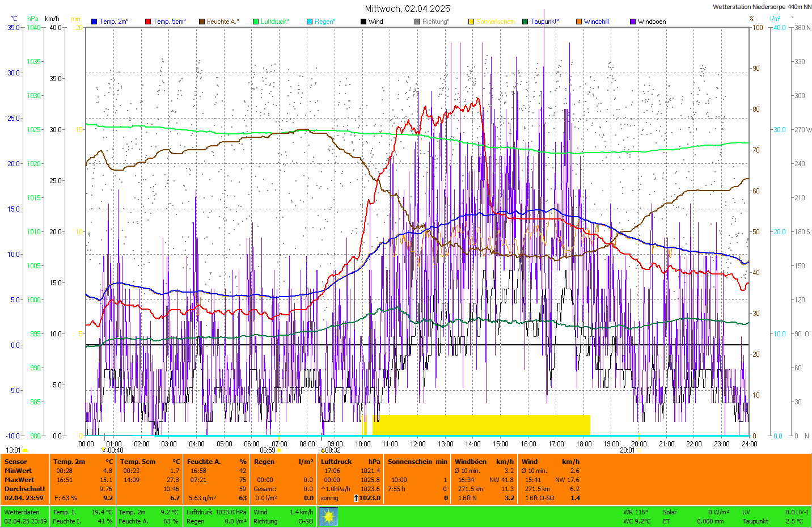Click the gray Richtung legend square
This screenshot has height=528, width=812.
pos(417,22)
